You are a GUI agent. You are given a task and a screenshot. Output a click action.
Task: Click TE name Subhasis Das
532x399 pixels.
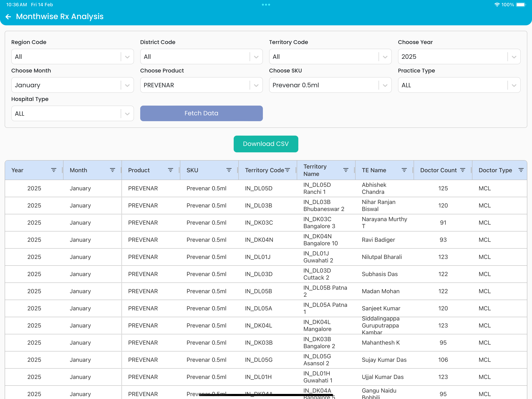[380, 274]
